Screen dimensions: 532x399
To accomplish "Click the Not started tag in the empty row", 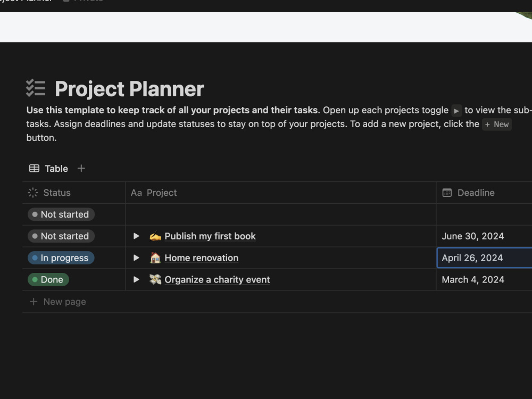I will pos(61,214).
